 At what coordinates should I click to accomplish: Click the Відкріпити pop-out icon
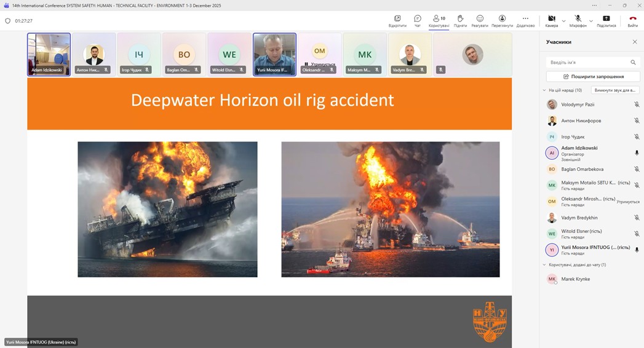click(397, 21)
